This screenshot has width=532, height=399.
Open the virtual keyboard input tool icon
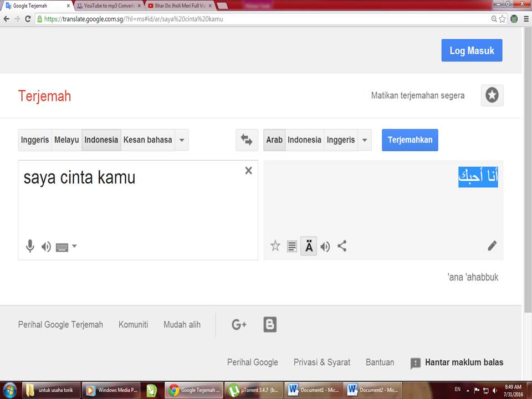tap(62, 247)
